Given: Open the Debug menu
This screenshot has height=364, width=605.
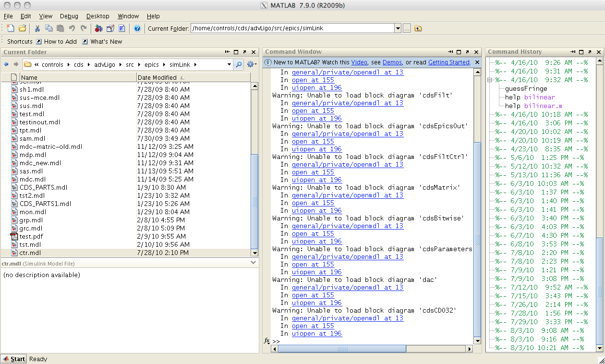Looking at the screenshot, I should (69, 16).
